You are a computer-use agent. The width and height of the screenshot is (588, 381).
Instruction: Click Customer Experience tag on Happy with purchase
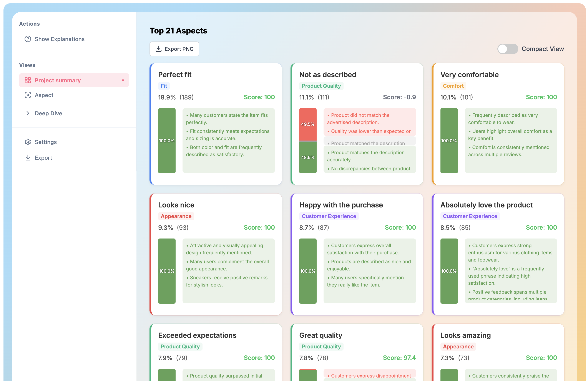click(x=329, y=216)
